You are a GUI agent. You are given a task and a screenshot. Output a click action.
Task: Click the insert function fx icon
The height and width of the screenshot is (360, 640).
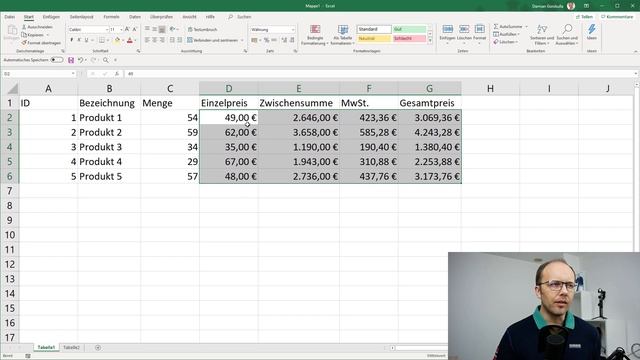coord(117,73)
